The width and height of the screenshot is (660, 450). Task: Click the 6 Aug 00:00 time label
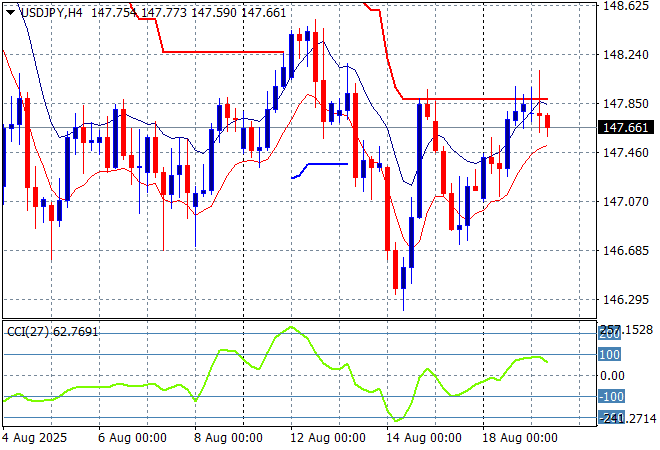click(x=132, y=438)
